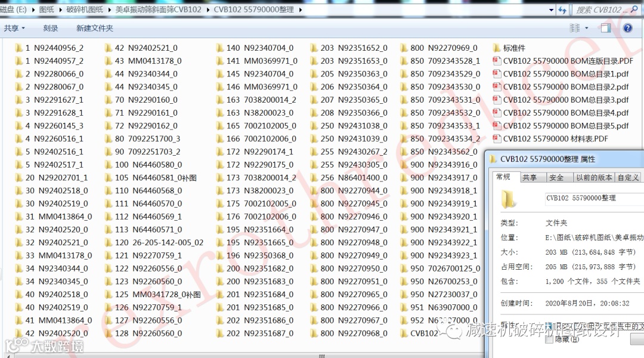Image resolution: width=644 pixels, height=358 pixels.
Task: Select folder icon of 120 26-205-142-005_02
Action: (x=109, y=242)
